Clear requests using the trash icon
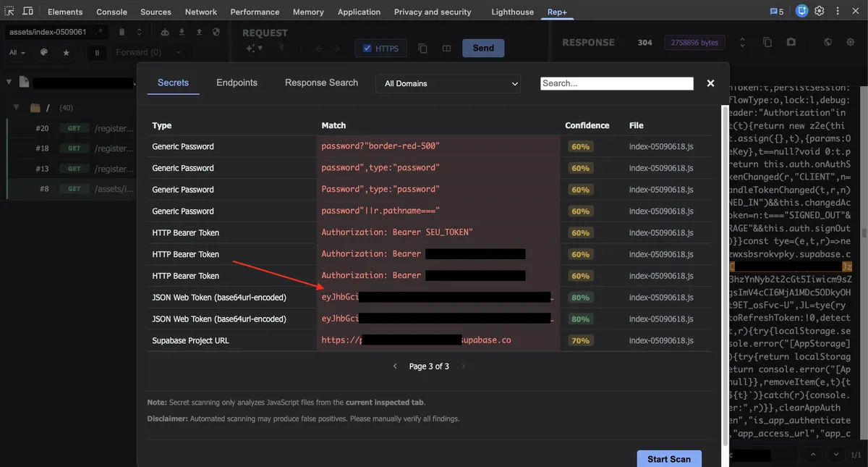The width and height of the screenshot is (868, 467). pyautogui.click(x=122, y=31)
